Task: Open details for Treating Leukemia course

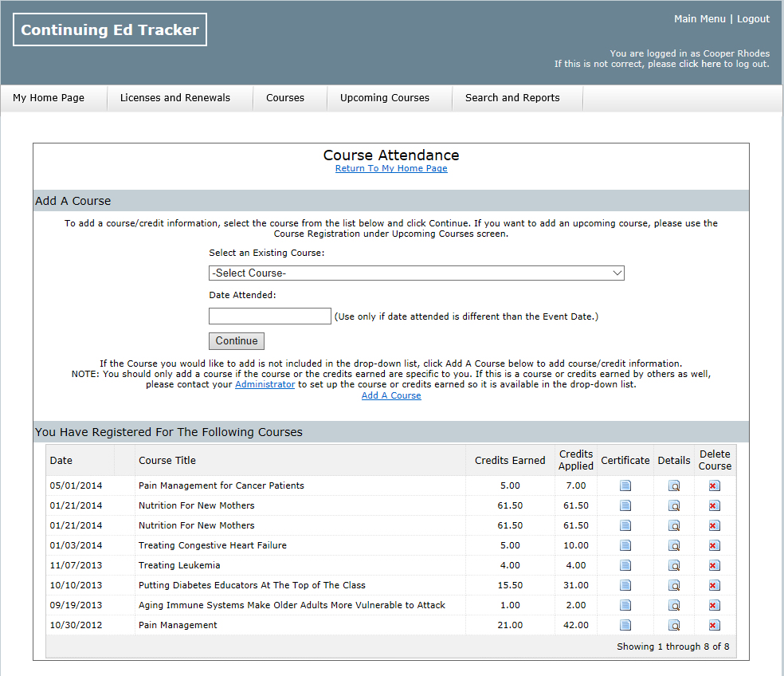Action: 673,565
